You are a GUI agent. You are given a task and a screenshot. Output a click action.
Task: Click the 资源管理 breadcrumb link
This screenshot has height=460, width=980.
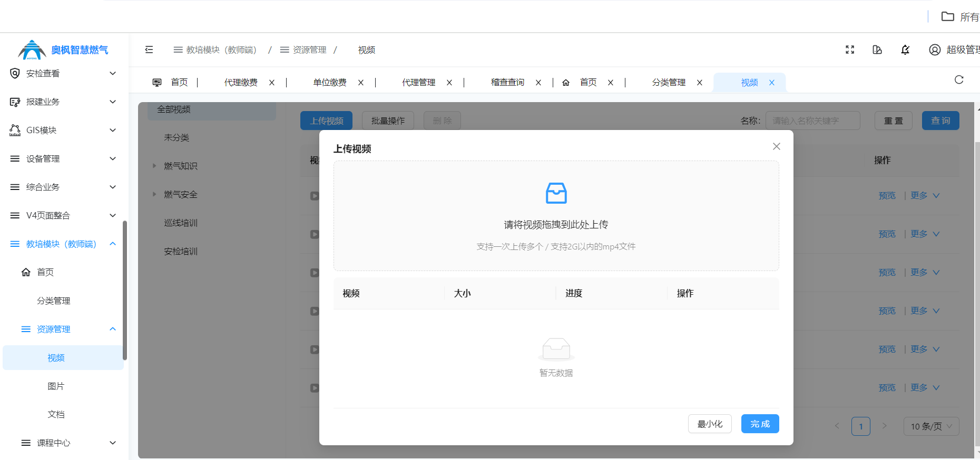click(x=309, y=49)
